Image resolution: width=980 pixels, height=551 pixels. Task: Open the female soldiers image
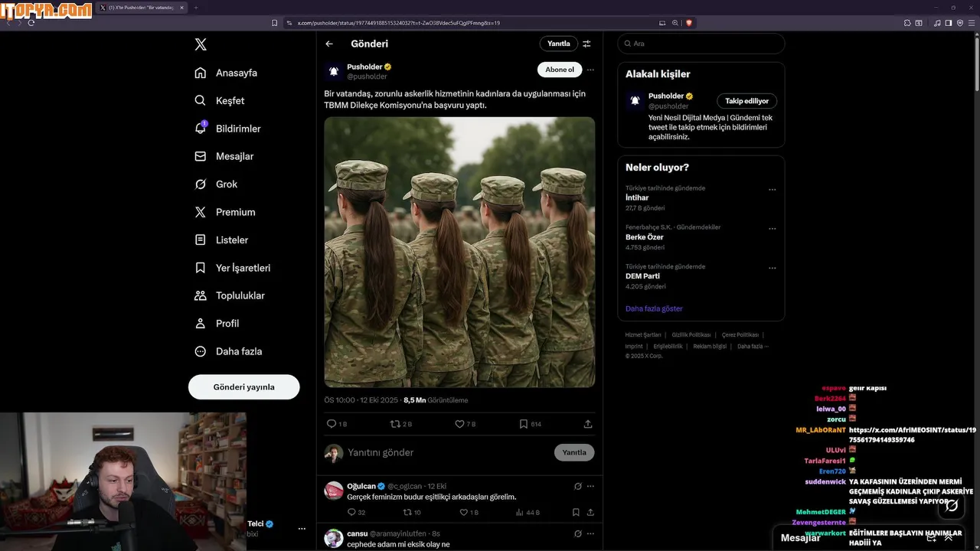pyautogui.click(x=459, y=252)
